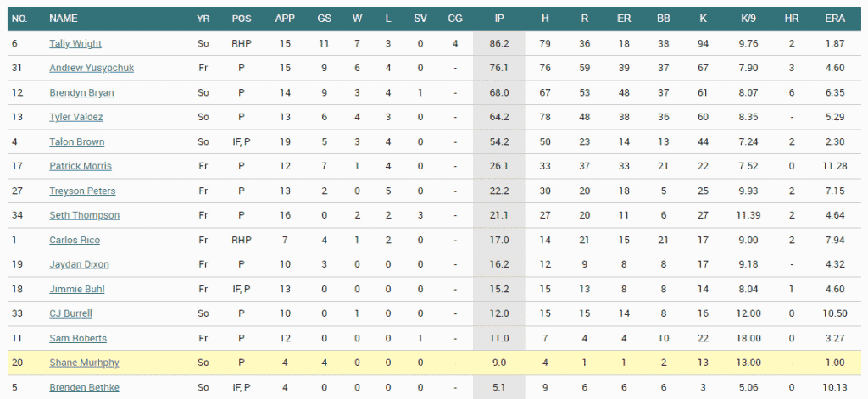Open Sam Roberts player link
Viewport: 868px width, 399px height.
(78, 338)
